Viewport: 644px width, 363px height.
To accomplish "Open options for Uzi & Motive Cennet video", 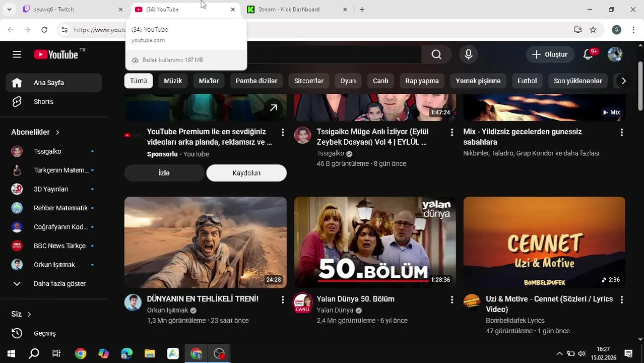I will pos(621,299).
